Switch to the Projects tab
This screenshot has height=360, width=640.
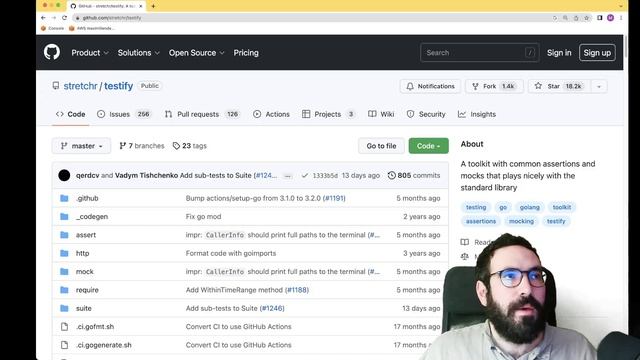tap(329, 114)
